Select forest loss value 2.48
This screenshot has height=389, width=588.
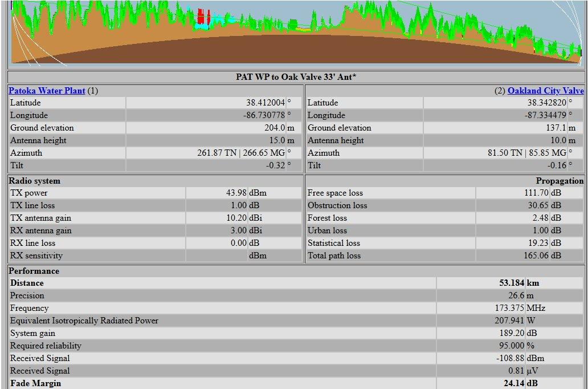[541, 218]
